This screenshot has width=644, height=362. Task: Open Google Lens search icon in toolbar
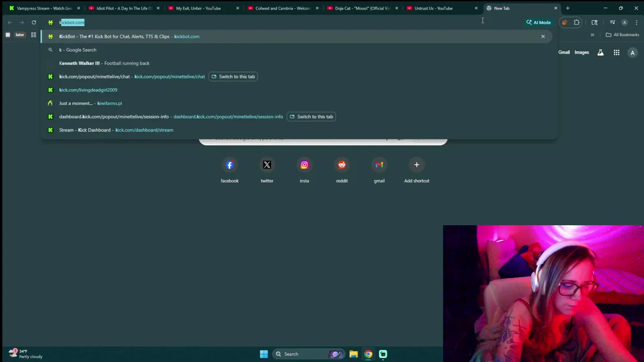tap(594, 22)
